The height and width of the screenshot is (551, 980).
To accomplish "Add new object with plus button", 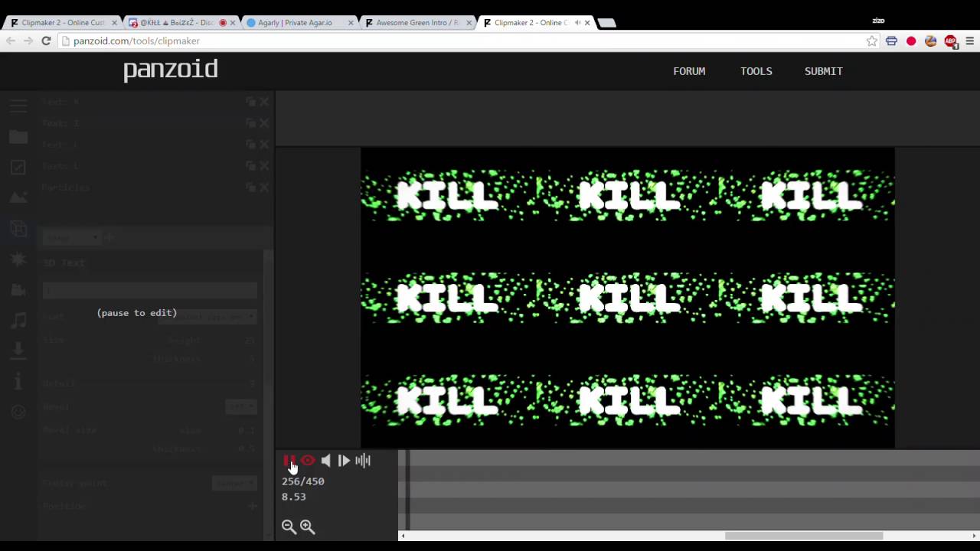I will pos(109,238).
